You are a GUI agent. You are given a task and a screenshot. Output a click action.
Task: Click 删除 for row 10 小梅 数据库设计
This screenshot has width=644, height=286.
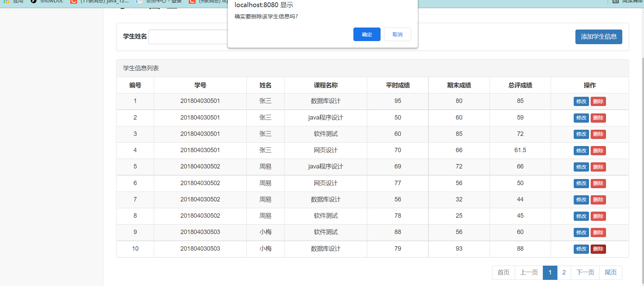(598, 249)
